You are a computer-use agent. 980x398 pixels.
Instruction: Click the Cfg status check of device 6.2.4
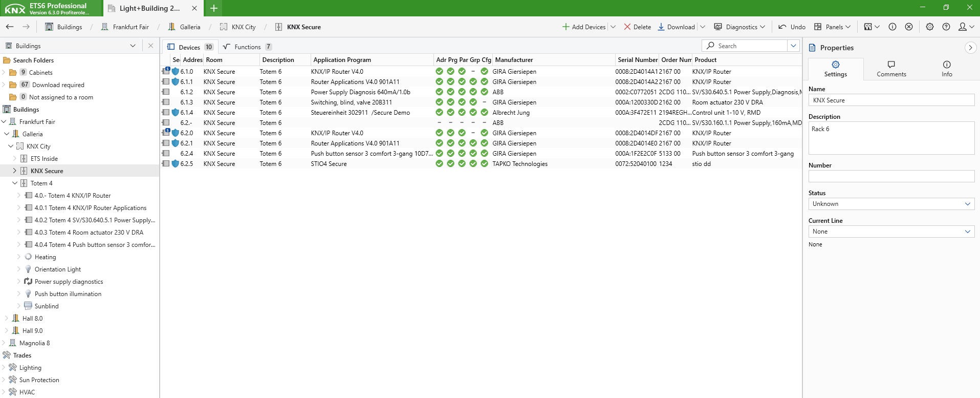point(484,154)
